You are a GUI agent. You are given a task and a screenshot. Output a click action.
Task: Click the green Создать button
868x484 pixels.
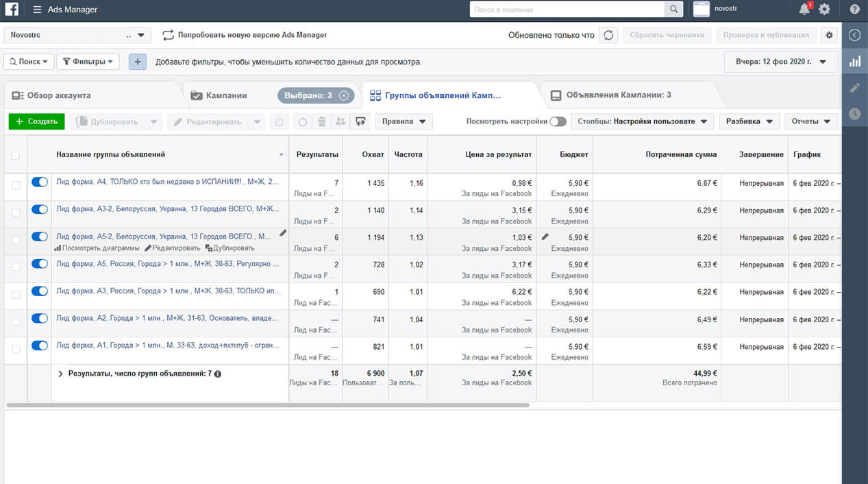point(36,121)
